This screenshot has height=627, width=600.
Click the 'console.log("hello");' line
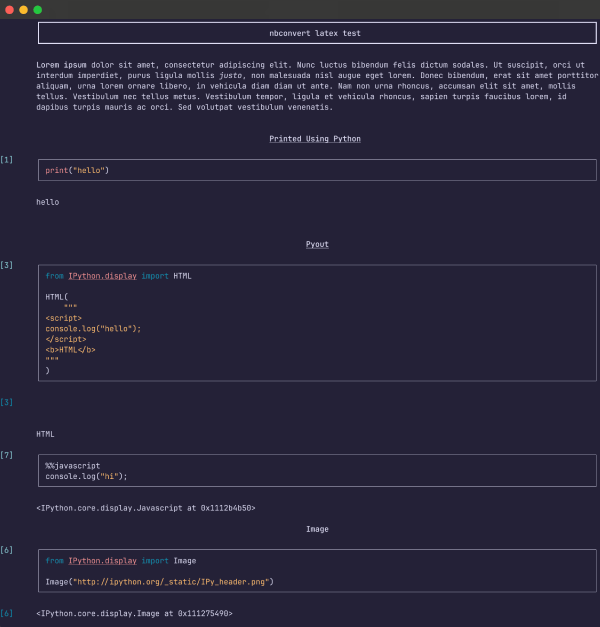[93, 329]
